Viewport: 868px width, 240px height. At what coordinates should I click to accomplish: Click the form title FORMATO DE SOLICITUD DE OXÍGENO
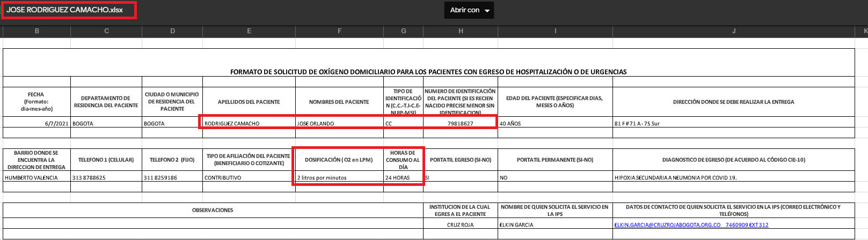[x=428, y=72]
